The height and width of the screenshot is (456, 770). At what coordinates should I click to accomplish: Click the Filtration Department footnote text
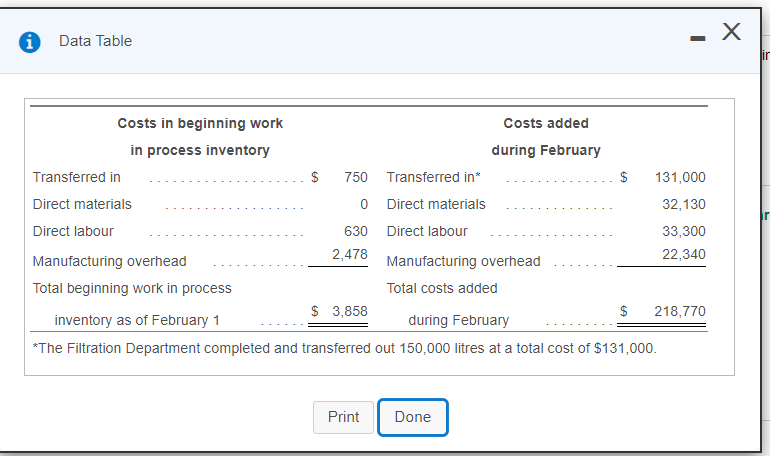345,348
